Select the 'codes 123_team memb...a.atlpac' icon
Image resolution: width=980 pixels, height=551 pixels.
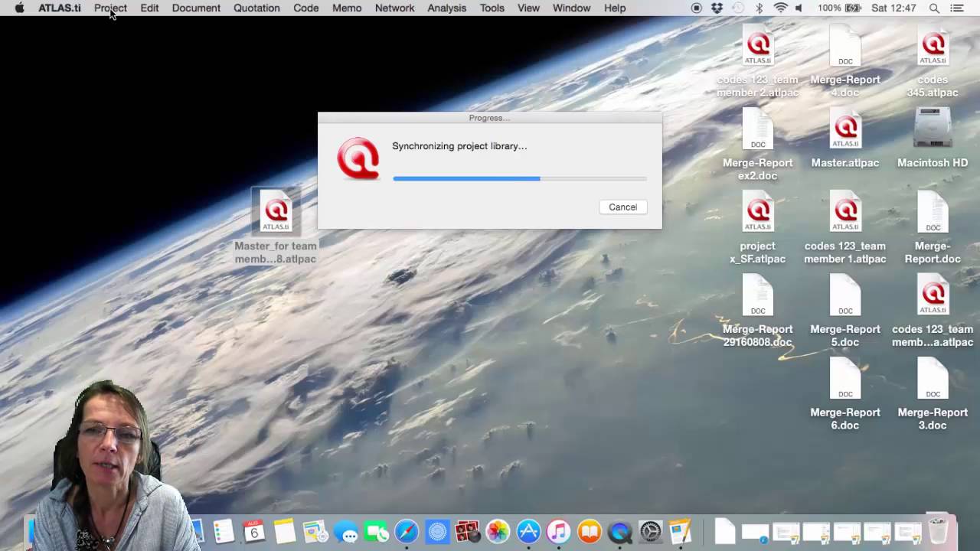pos(933,295)
